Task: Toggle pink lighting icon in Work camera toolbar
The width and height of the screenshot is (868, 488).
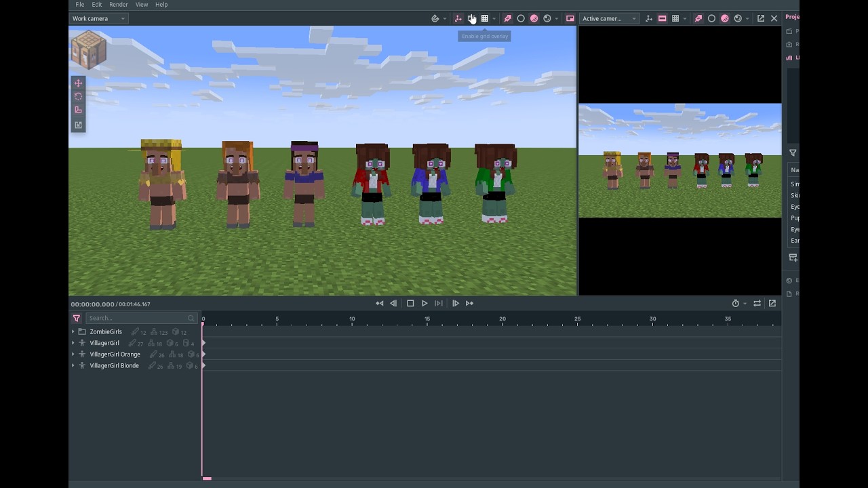Action: [507, 18]
